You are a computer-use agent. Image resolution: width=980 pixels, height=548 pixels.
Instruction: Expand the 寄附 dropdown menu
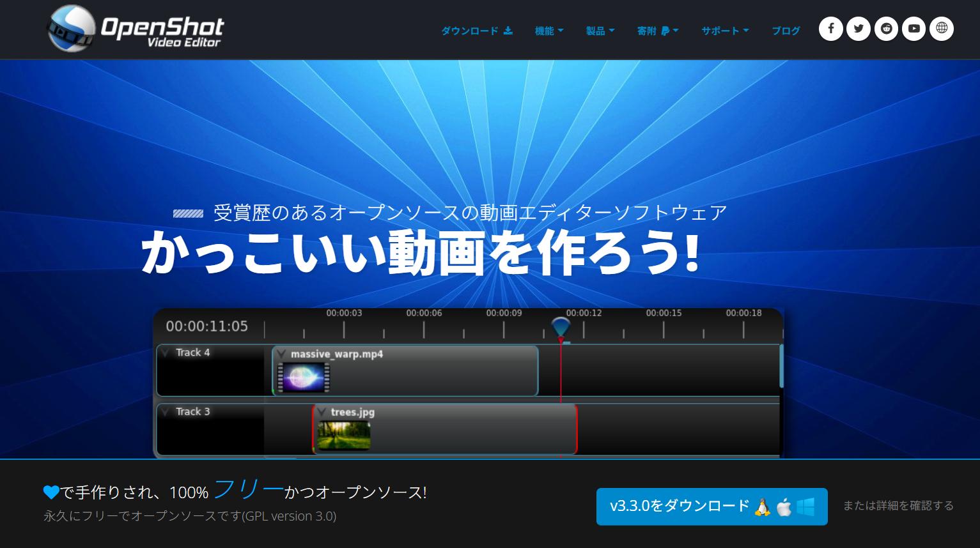tap(658, 31)
